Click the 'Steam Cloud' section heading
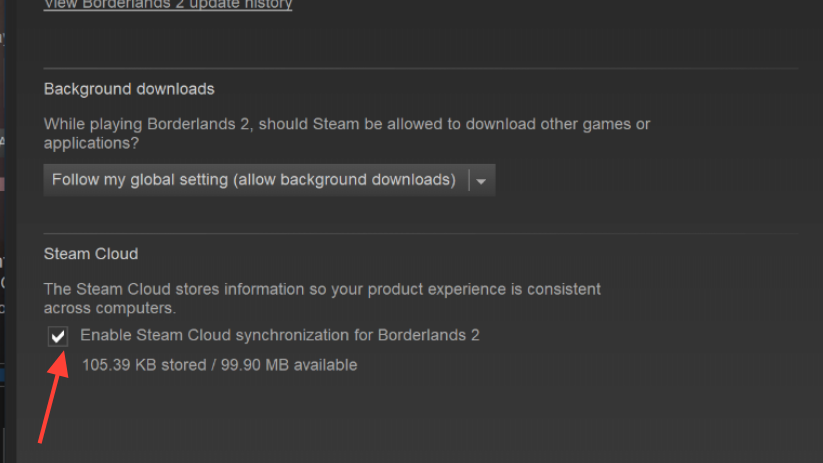Screen dimensions: 823x463 [91, 254]
